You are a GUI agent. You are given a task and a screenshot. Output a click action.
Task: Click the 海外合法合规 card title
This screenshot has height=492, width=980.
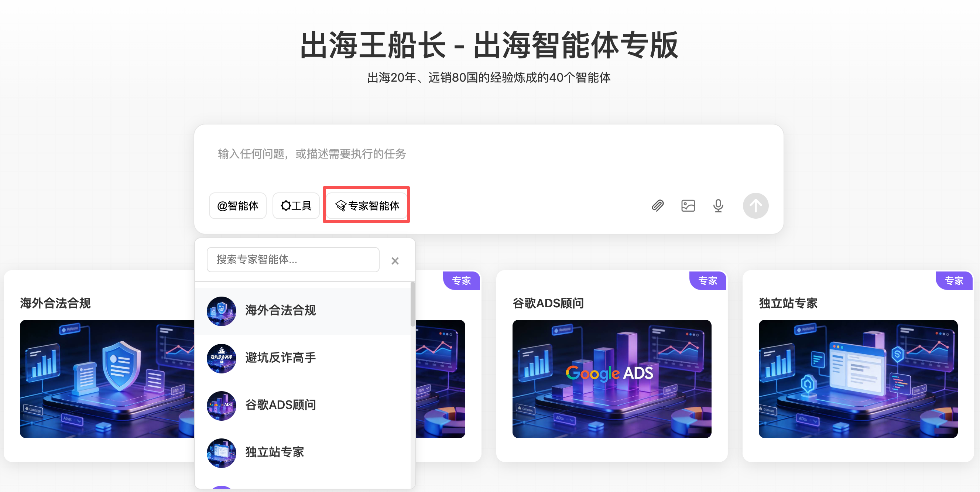[55, 303]
